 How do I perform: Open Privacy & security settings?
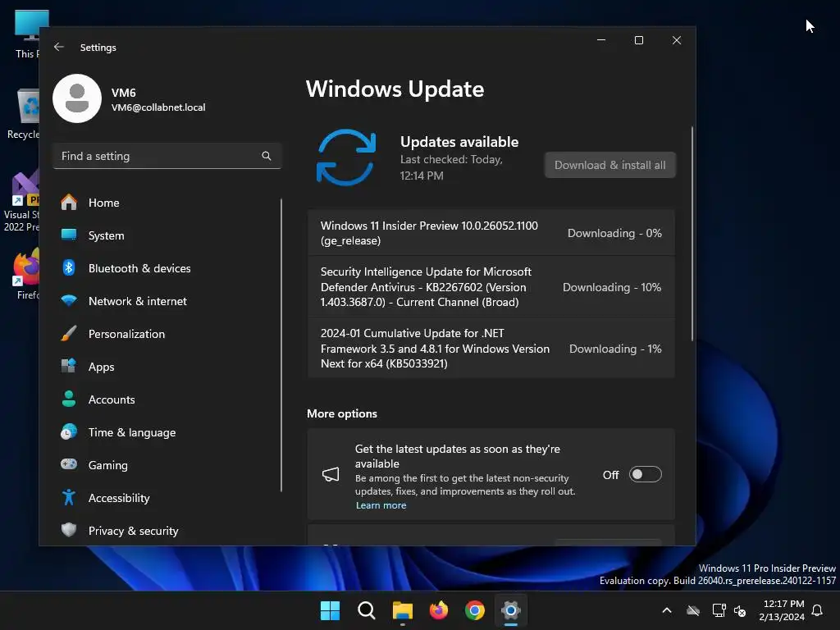point(167,531)
